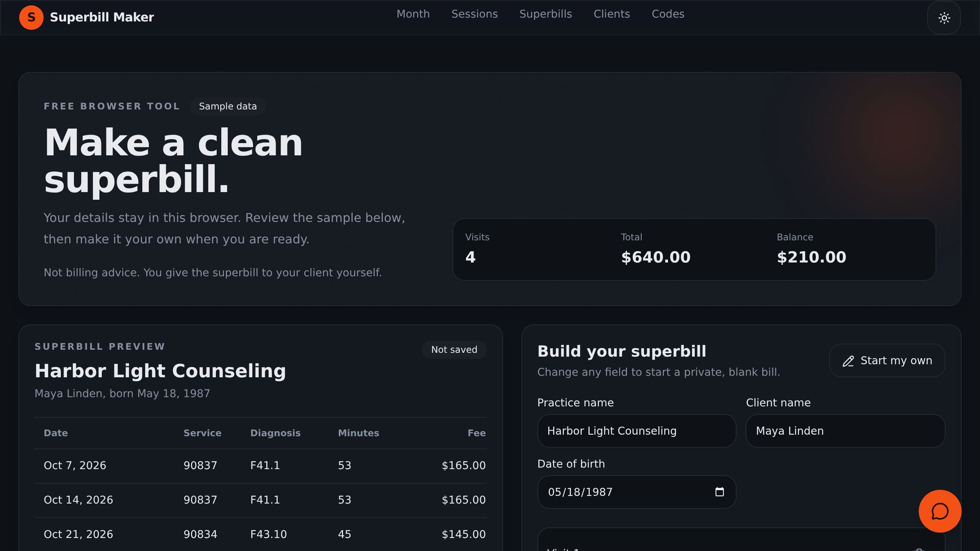Screen dimensions: 980x551
Task: Open the Superbills nav item
Action: (x=546, y=14)
